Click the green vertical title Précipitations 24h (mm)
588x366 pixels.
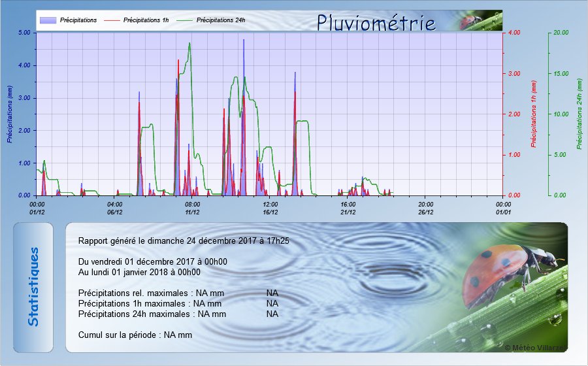580,114
